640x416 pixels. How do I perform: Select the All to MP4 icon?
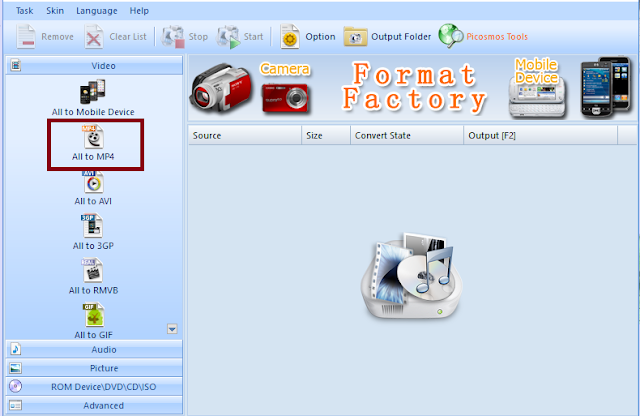pyautogui.click(x=93, y=137)
